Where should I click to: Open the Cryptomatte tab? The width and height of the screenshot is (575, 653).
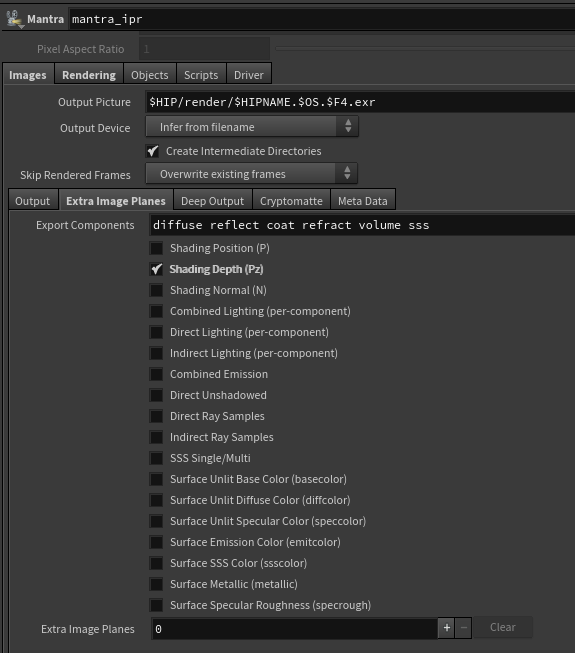291,201
